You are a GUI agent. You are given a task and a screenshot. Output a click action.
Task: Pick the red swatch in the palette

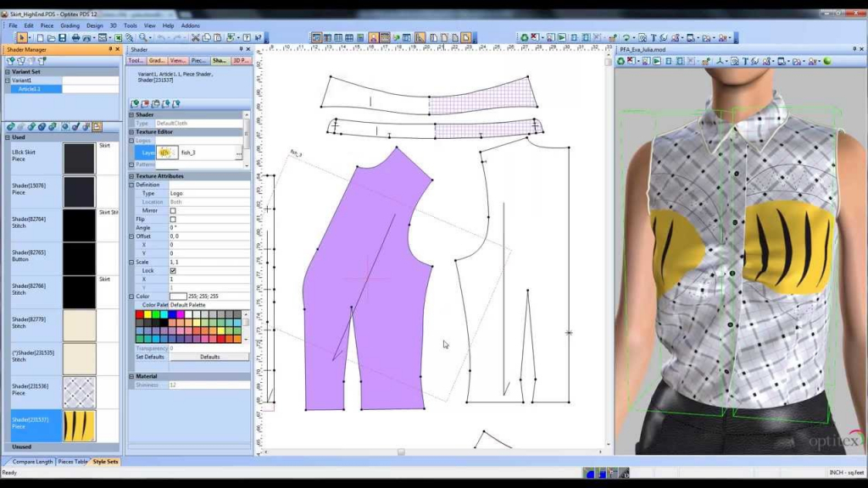point(140,315)
